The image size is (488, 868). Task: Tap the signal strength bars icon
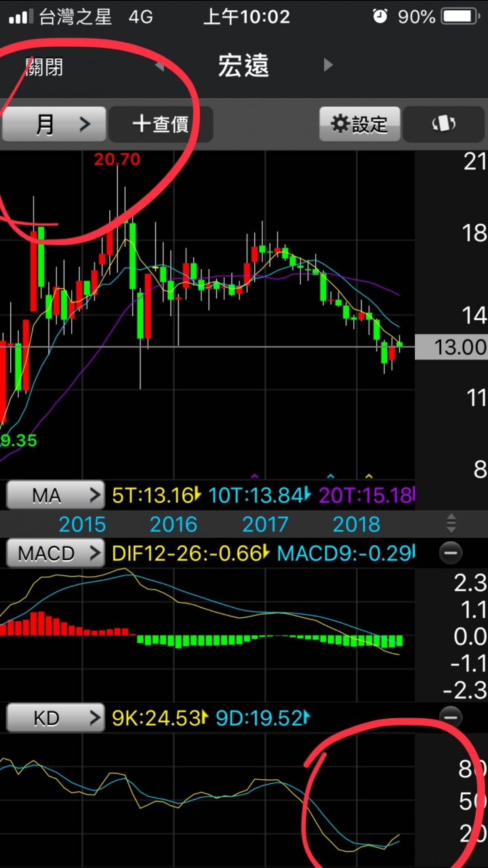pyautogui.click(x=21, y=17)
